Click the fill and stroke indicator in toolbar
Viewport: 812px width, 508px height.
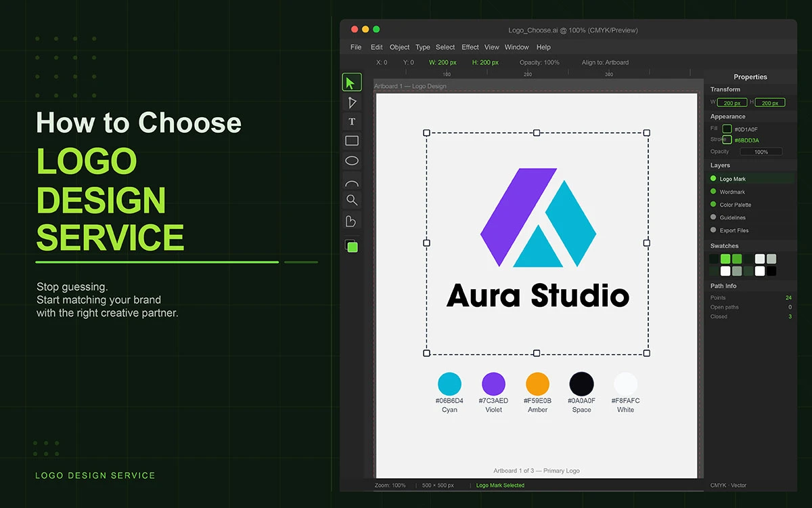tap(351, 246)
